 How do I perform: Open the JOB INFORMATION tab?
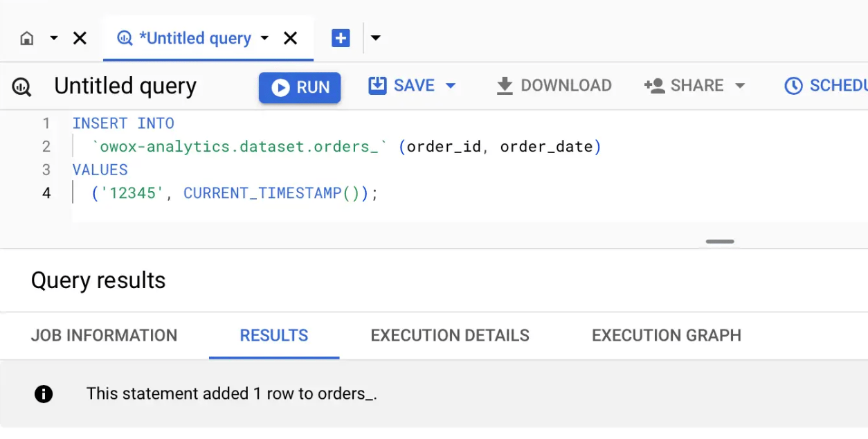pos(104,335)
